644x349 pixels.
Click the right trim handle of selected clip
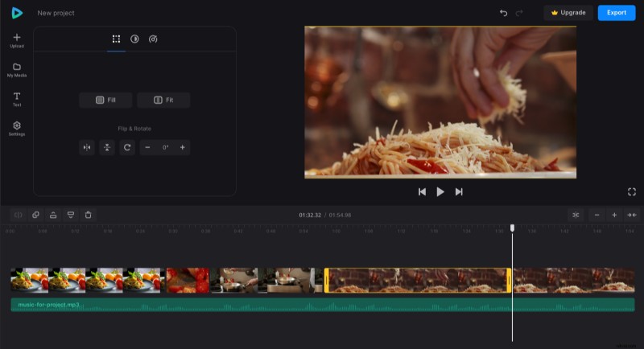509,281
